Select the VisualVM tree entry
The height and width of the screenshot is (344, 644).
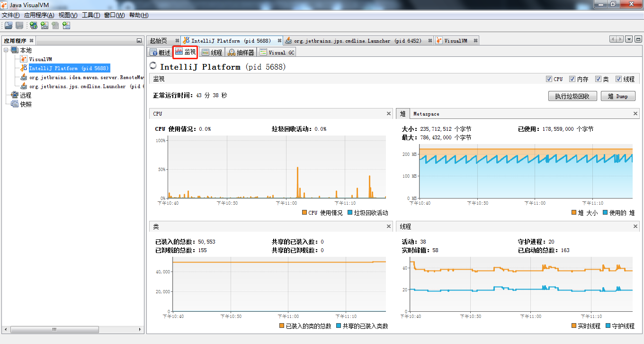pos(41,59)
